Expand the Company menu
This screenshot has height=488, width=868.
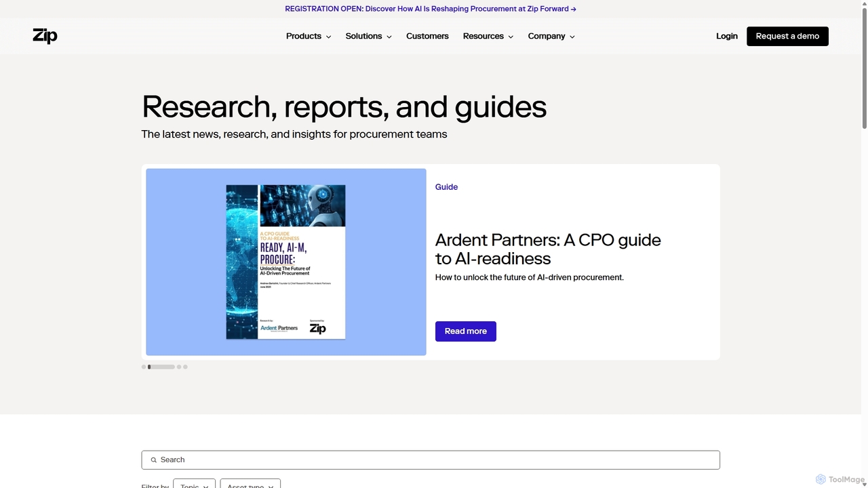(551, 36)
